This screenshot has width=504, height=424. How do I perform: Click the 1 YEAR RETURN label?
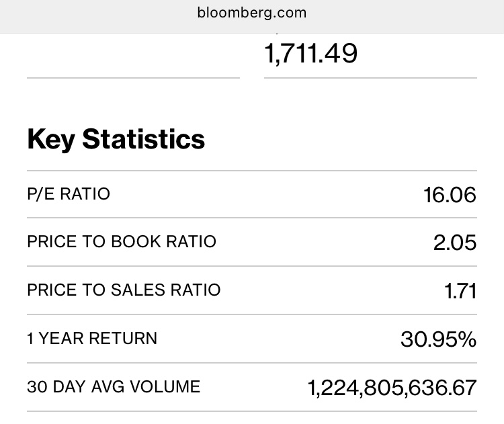coord(92,338)
